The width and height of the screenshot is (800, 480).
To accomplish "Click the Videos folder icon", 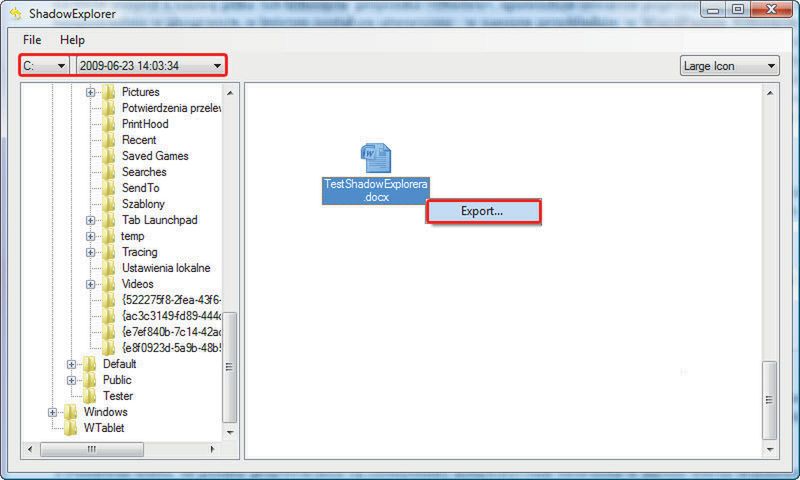I will click(x=108, y=284).
